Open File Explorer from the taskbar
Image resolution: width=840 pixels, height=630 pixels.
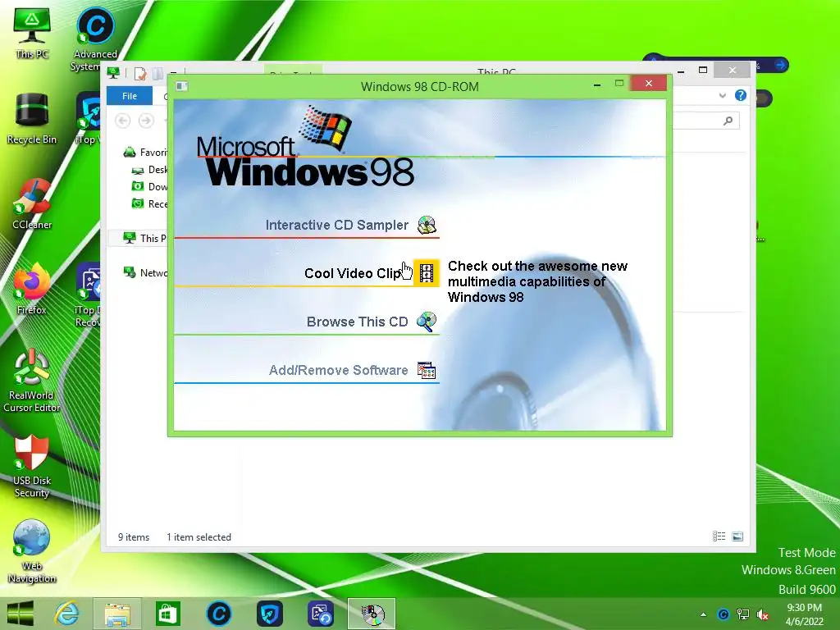pos(117,614)
